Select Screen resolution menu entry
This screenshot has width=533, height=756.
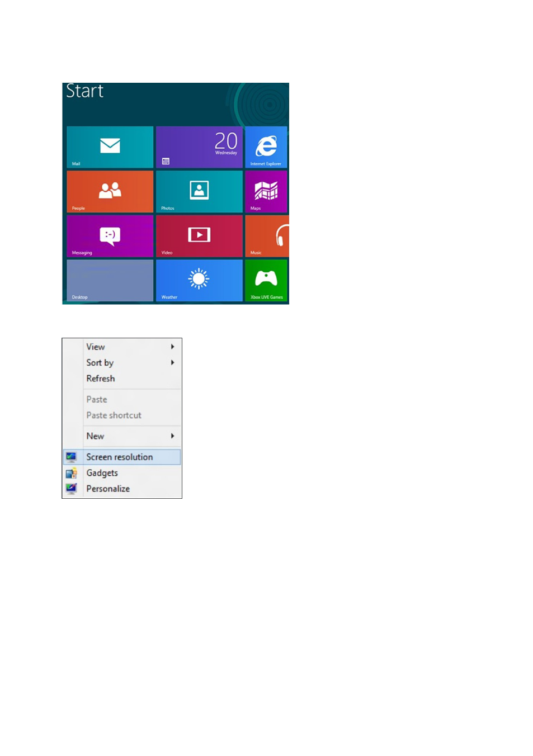(122, 457)
